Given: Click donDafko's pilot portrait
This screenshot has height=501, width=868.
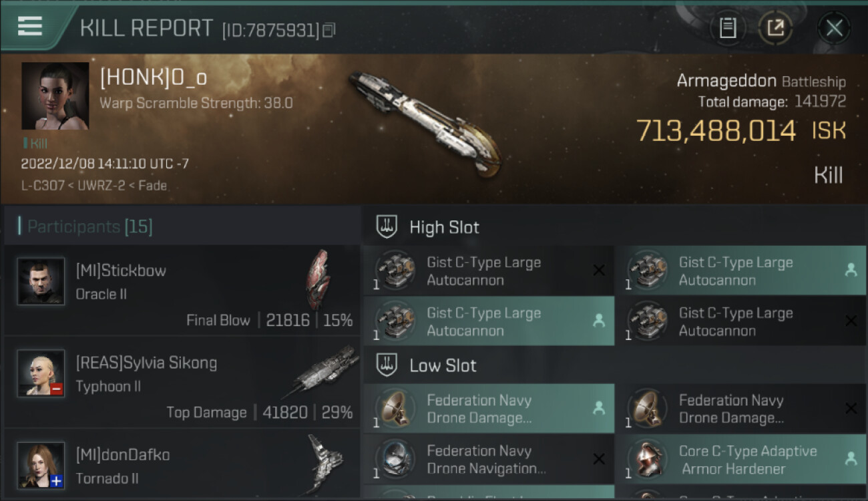Looking at the screenshot, I should pyautogui.click(x=41, y=465).
